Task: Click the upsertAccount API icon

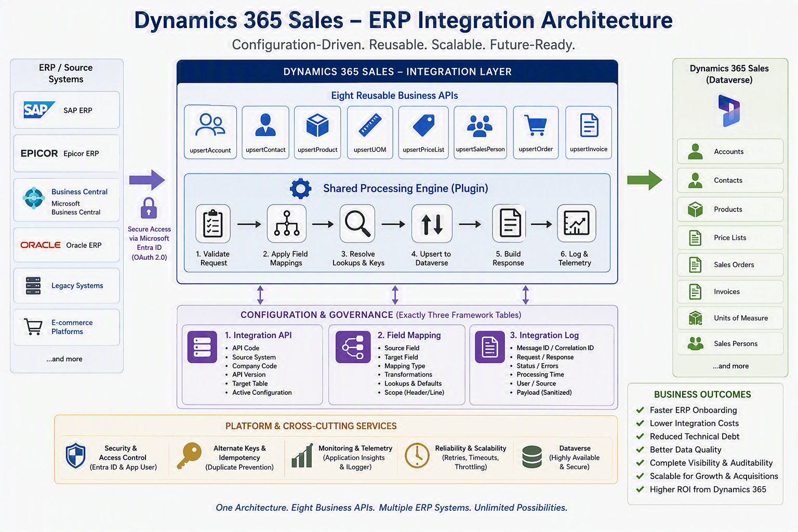Action: [210, 125]
